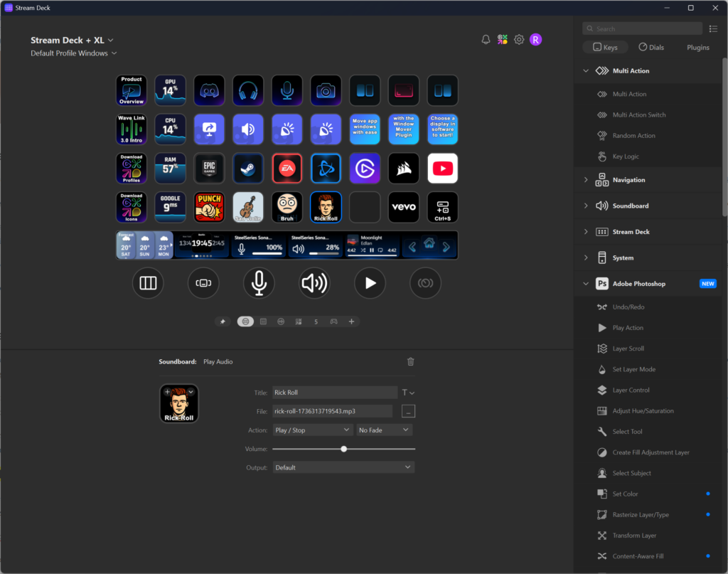728x574 pixels.
Task: Switch to the Dials tab
Action: [x=651, y=48]
